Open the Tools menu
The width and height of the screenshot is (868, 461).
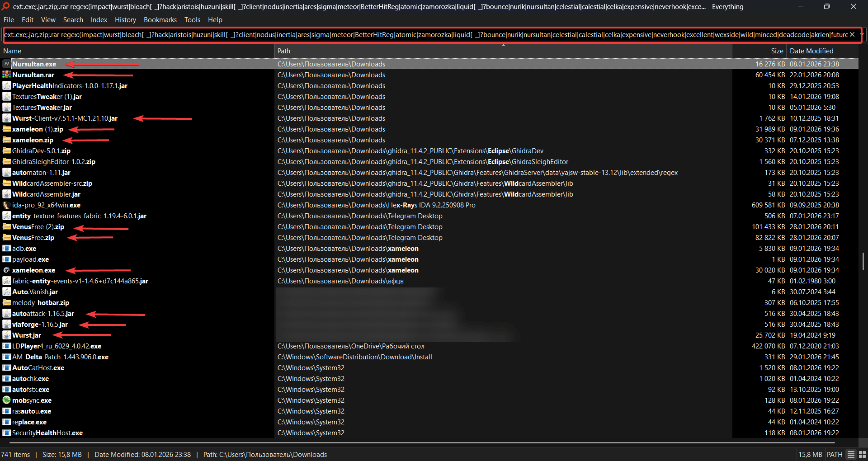(192, 20)
